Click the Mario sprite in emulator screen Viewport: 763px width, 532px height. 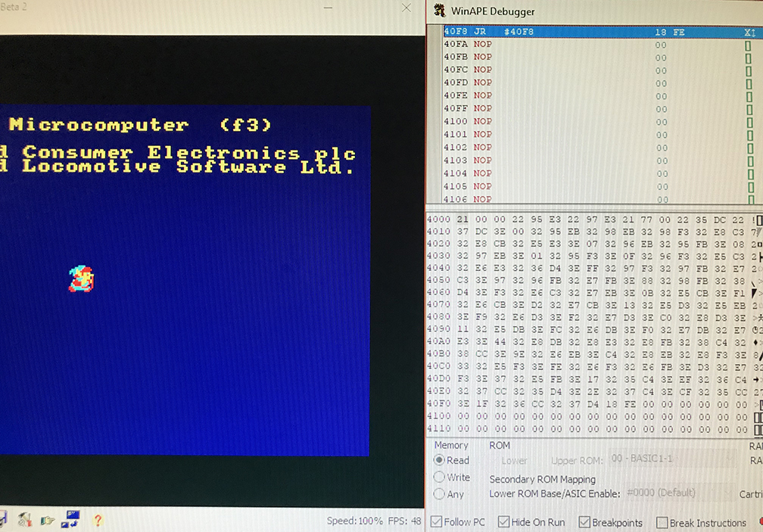tap(81, 278)
